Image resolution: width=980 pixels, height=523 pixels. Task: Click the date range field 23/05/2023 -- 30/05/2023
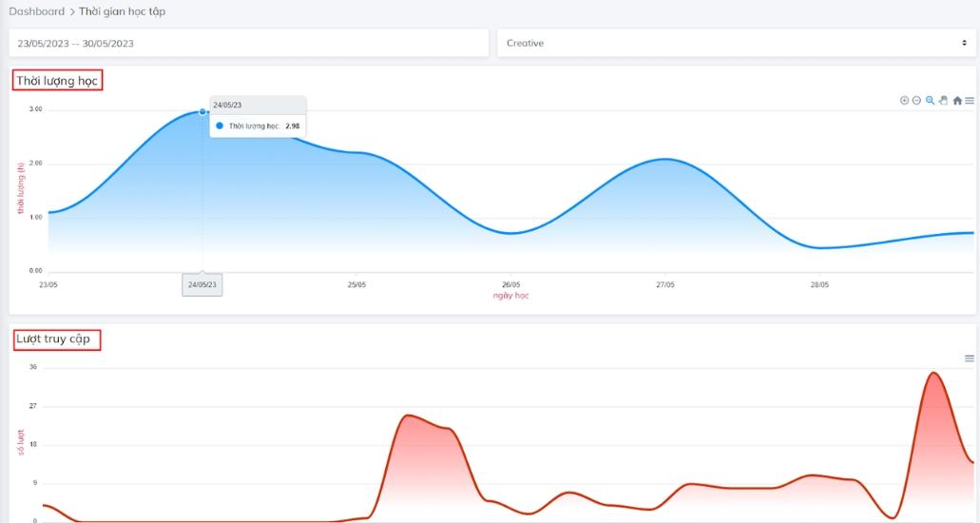pyautogui.click(x=249, y=43)
